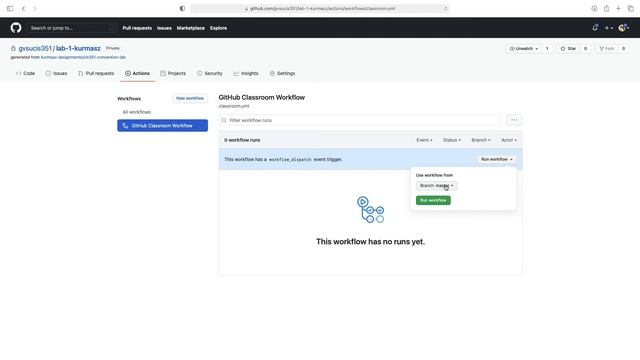Select All workflows in the sidebar

tap(137, 112)
